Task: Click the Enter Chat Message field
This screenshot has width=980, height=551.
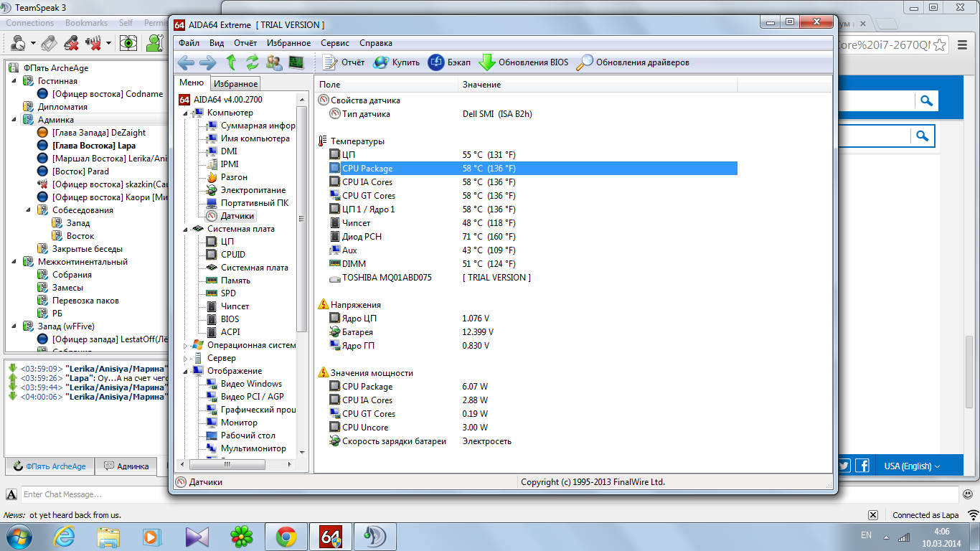Action: [490, 494]
